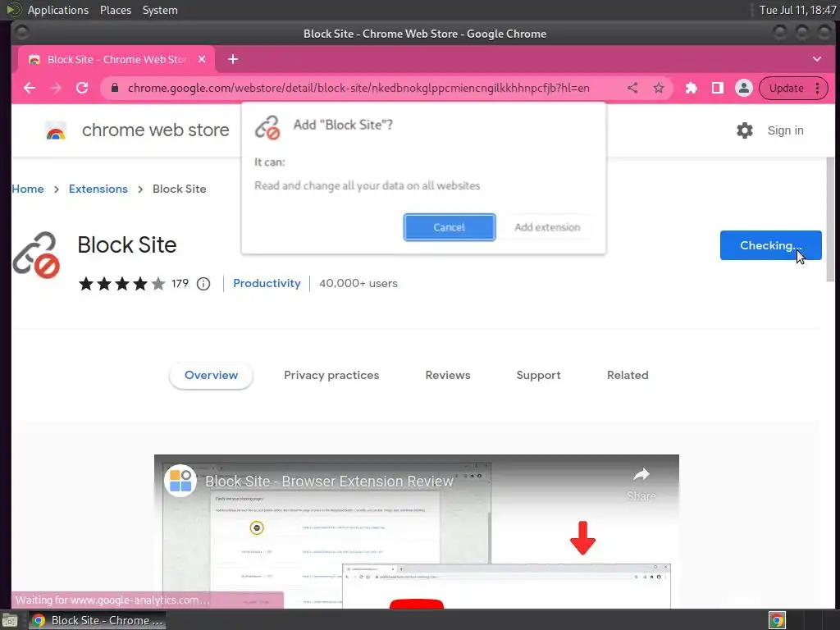Image resolution: width=840 pixels, height=630 pixels.
Task: Toggle the side panel icon
Action: (x=717, y=88)
